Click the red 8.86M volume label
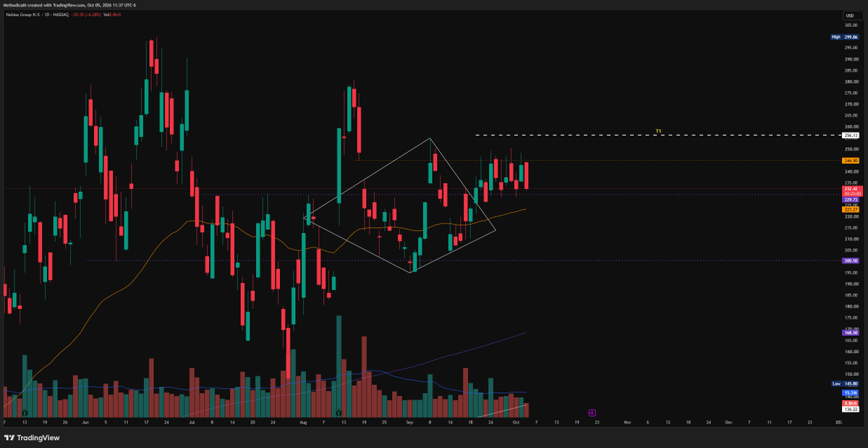 coord(851,402)
